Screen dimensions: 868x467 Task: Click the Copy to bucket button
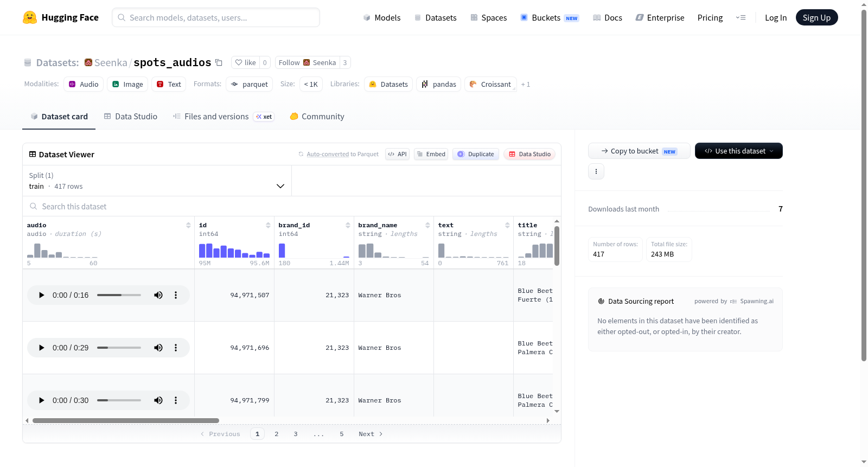[639, 151]
